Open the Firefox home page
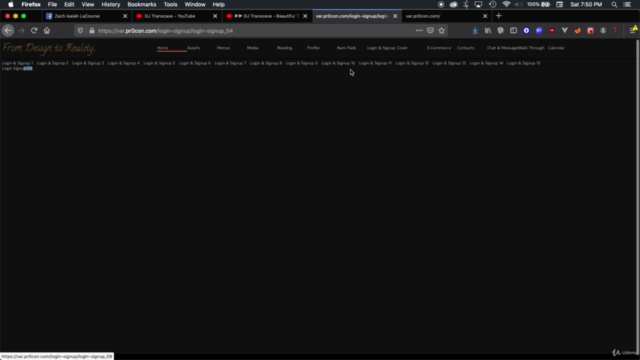 coord(47,31)
